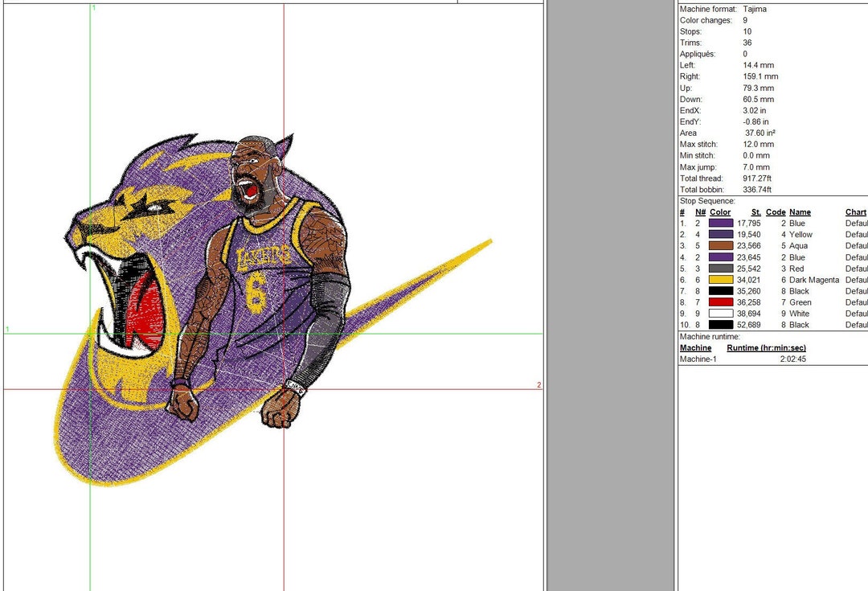
Task: Select the Blue swatch in stop sequence row 1
Action: click(721, 224)
